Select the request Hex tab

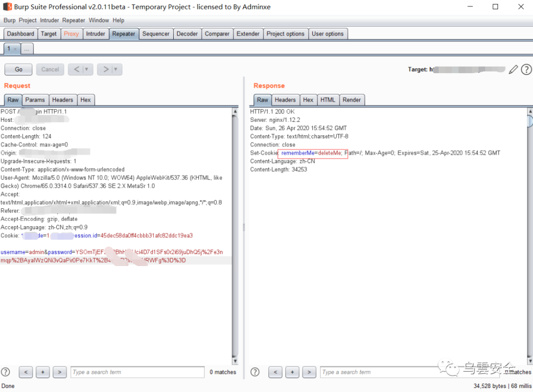coord(86,100)
